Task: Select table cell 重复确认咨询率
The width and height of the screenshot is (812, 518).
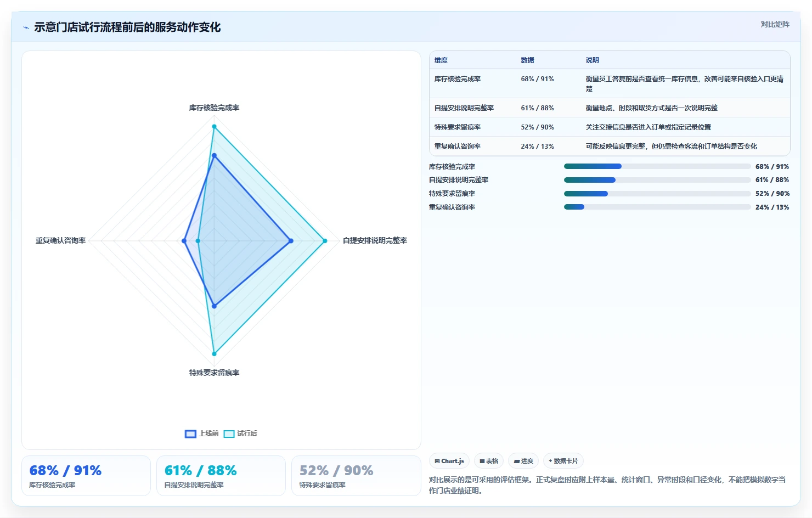Action: (x=458, y=147)
